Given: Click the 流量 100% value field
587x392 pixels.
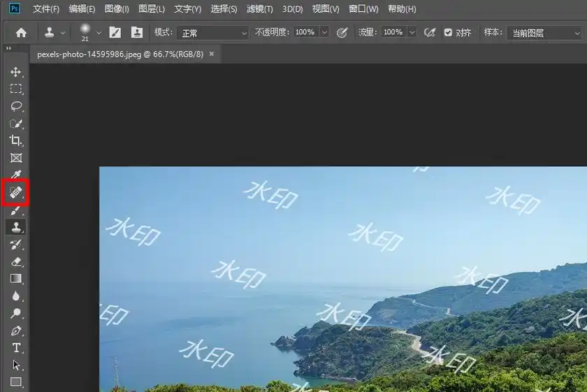Looking at the screenshot, I should click(393, 32).
